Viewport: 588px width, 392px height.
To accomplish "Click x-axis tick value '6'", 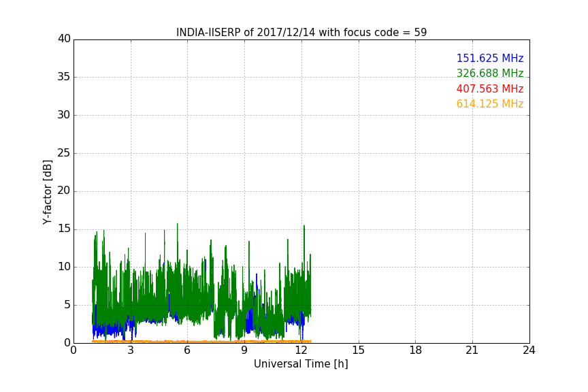I will pyautogui.click(x=187, y=350).
